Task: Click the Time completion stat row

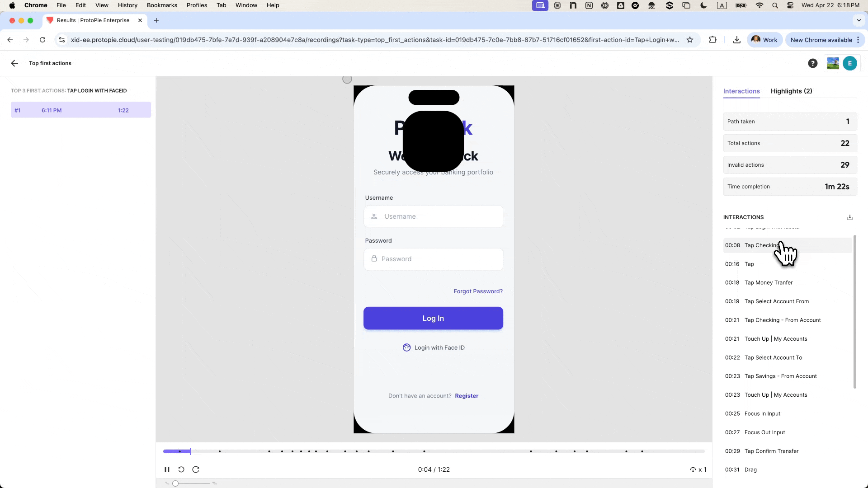Action: coord(790,187)
